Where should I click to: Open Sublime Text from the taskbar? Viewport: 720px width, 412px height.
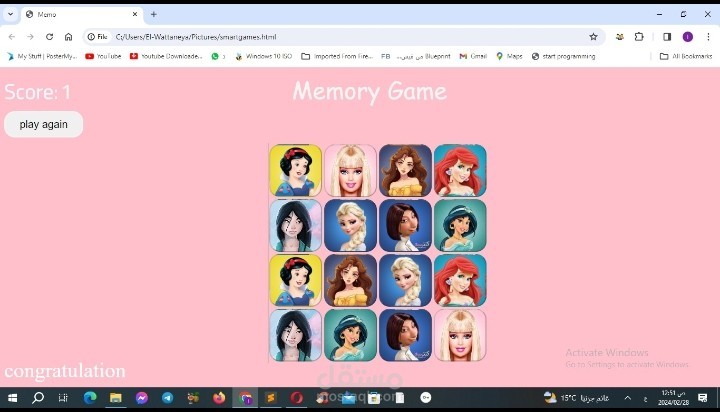coord(271,398)
